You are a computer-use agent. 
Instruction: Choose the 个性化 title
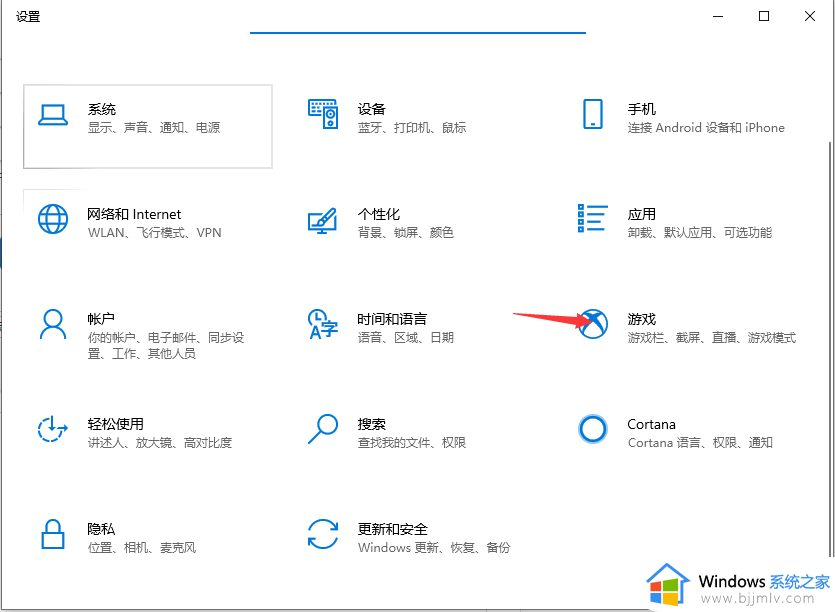click(379, 214)
